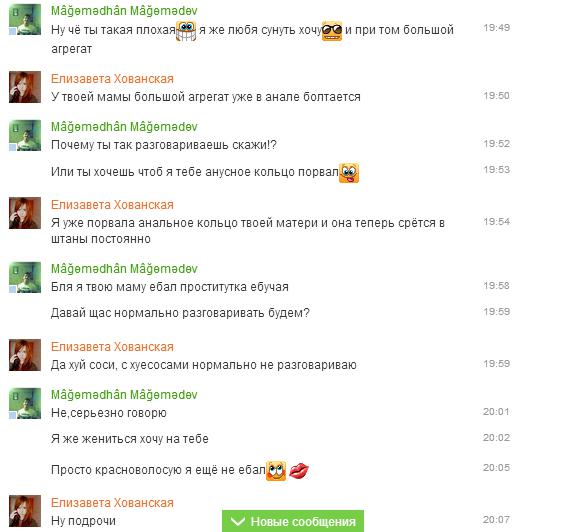572x532 pixels.
Task: Click the blushing smiley emoji at 20:05
Action: tap(276, 471)
